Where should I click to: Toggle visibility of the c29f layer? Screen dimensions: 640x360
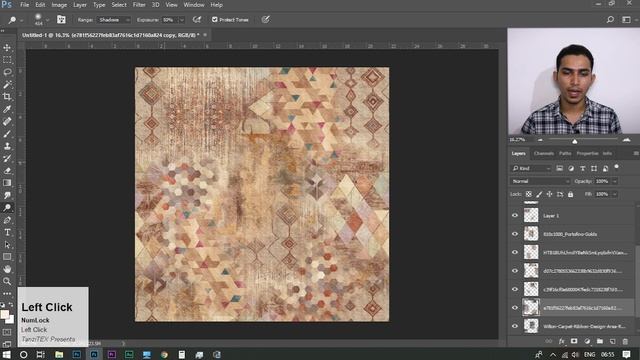tap(515, 289)
